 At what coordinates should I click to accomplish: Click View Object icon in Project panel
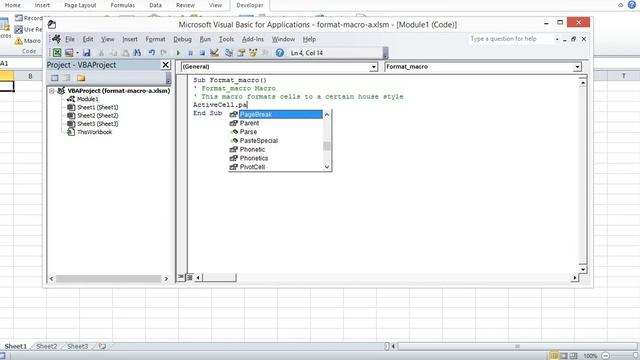pyautogui.click(x=67, y=78)
